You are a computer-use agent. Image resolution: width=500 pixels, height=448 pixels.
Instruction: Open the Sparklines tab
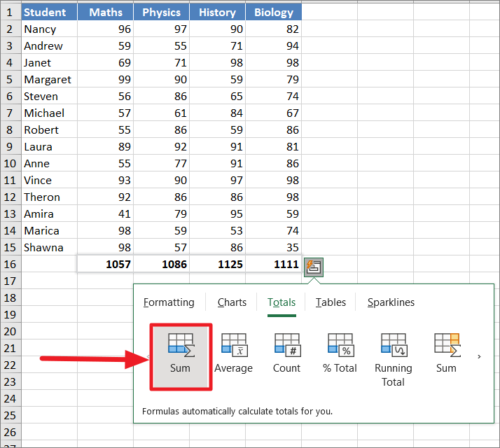(391, 302)
